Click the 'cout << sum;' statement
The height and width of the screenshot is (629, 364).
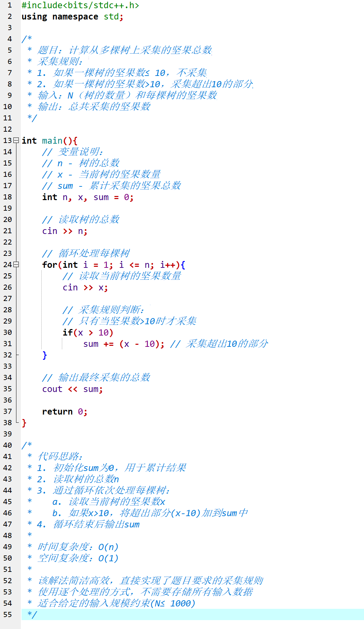pos(72,389)
